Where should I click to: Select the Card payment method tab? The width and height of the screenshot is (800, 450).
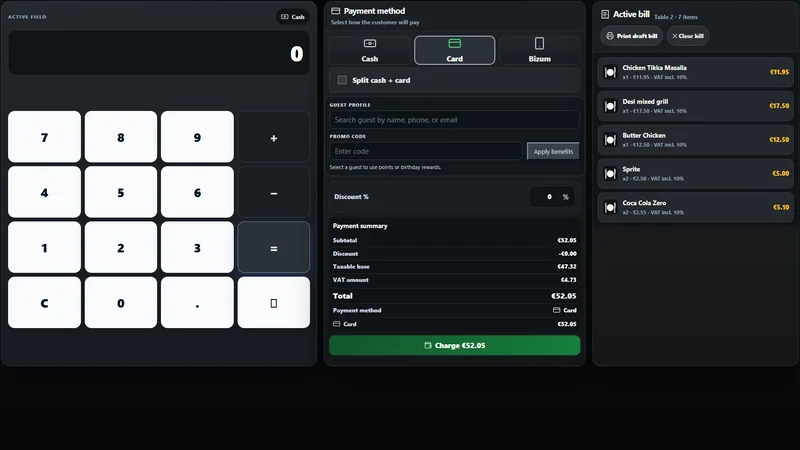pyautogui.click(x=454, y=50)
